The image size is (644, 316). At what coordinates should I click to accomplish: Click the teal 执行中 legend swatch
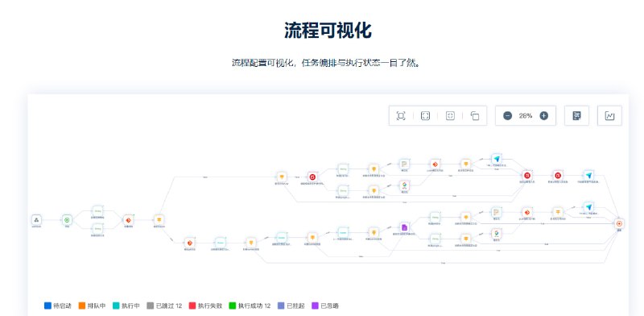pos(116,306)
